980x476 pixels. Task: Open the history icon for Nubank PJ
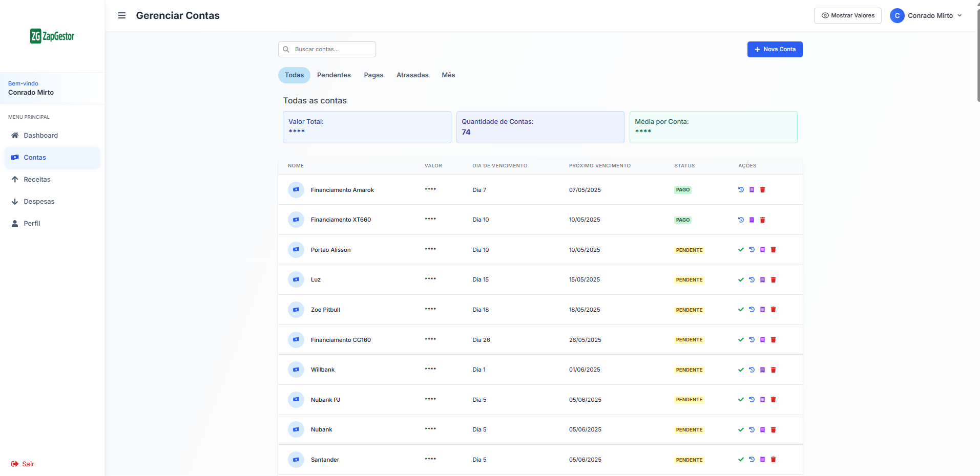tap(751, 400)
